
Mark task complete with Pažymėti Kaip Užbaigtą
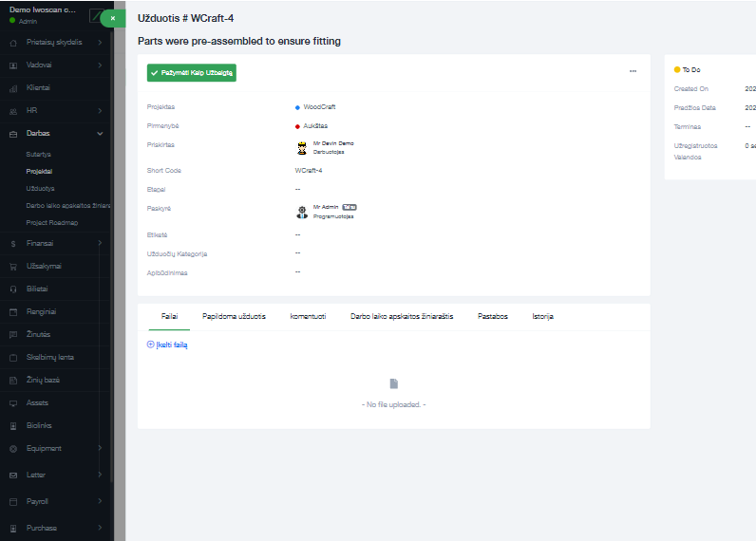[192, 73]
